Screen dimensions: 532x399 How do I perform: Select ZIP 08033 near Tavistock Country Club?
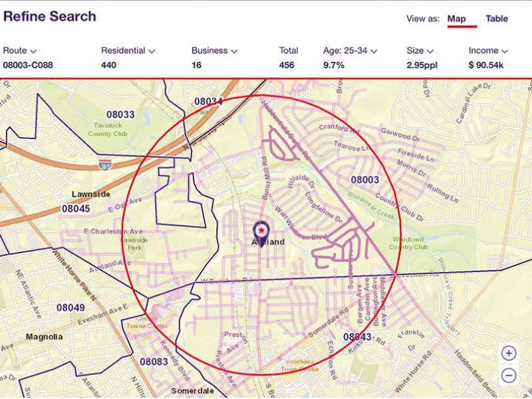tap(120, 113)
